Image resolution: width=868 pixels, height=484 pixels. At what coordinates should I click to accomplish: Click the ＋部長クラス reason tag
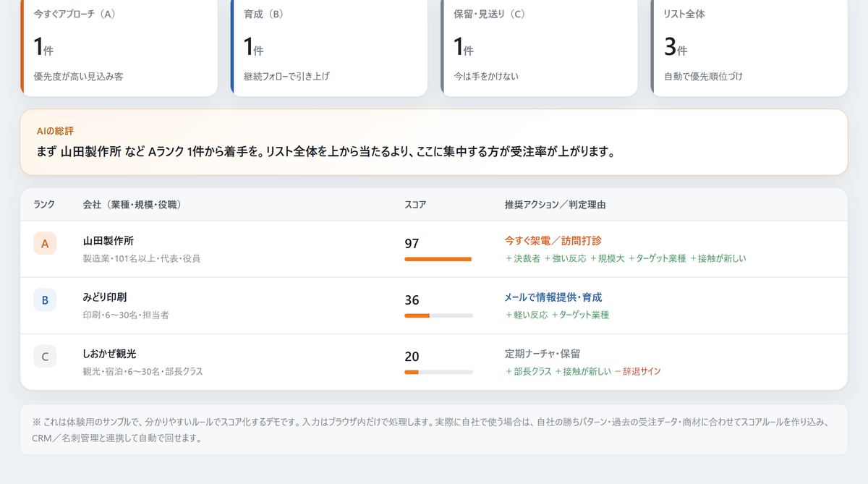point(528,371)
